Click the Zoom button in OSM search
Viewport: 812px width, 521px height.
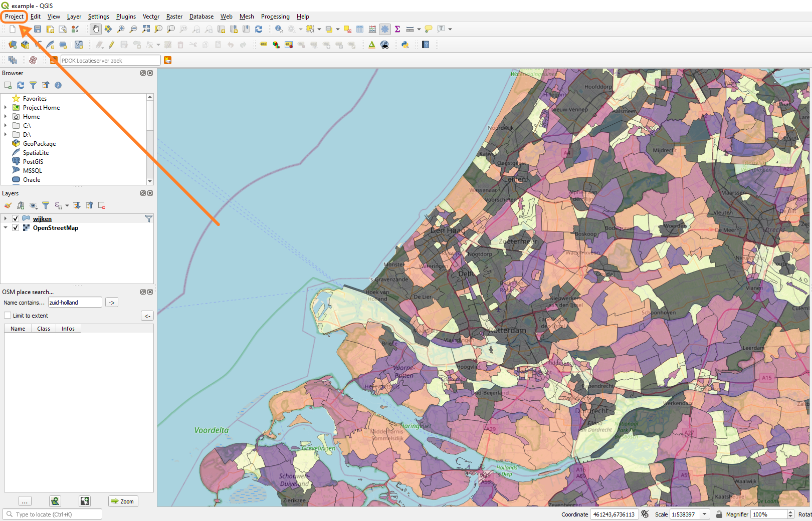(123, 501)
